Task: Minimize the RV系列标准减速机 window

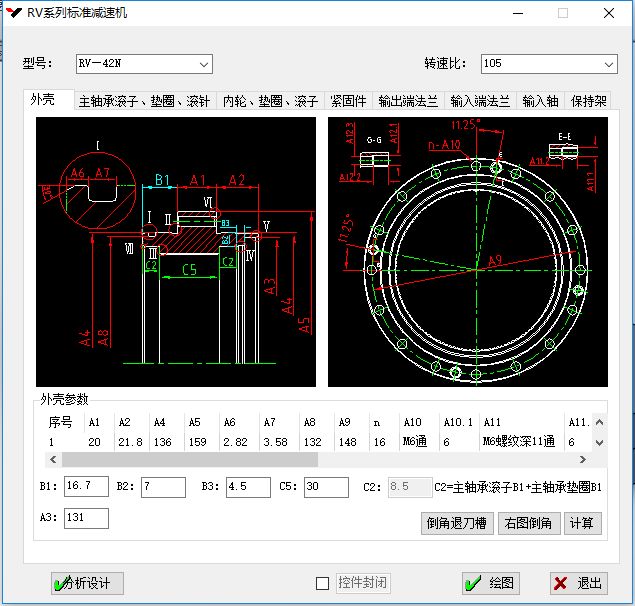Action: click(518, 13)
